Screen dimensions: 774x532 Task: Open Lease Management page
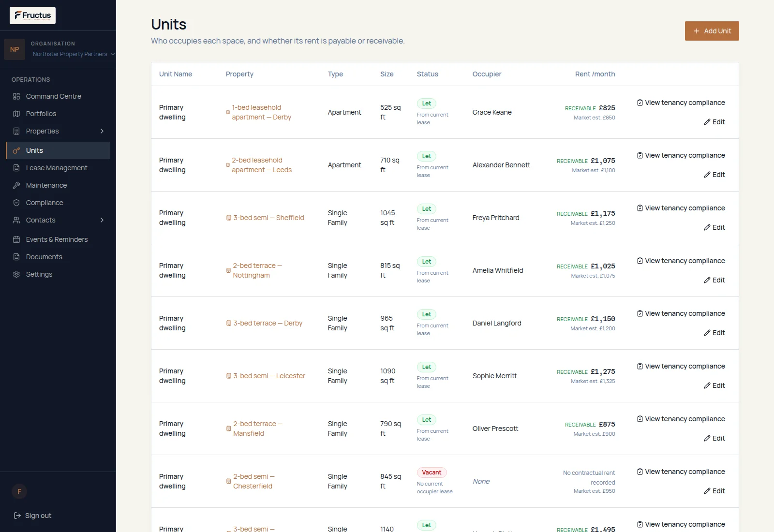click(58, 168)
